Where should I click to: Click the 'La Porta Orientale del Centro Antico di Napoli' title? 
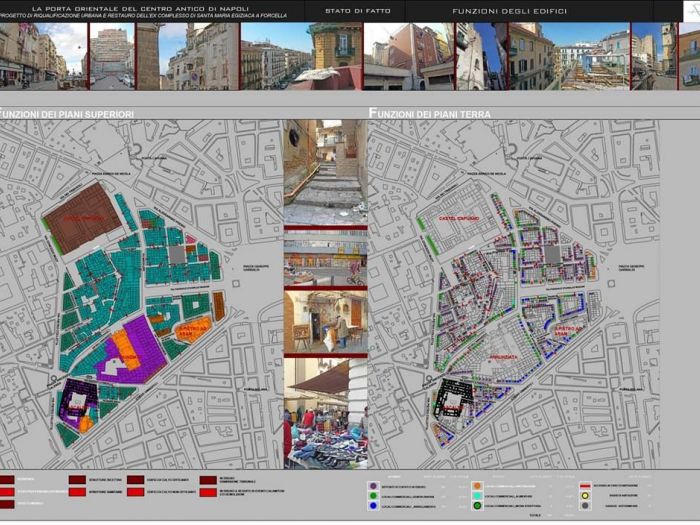140,8
